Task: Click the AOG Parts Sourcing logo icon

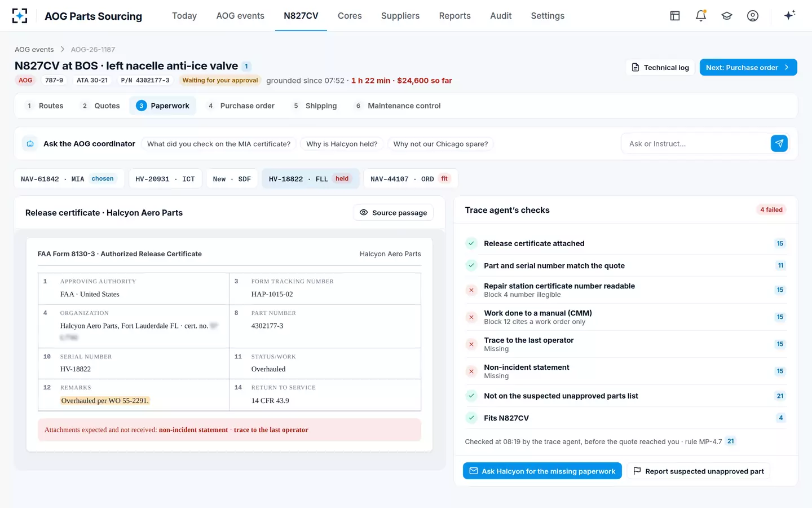Action: (20, 16)
